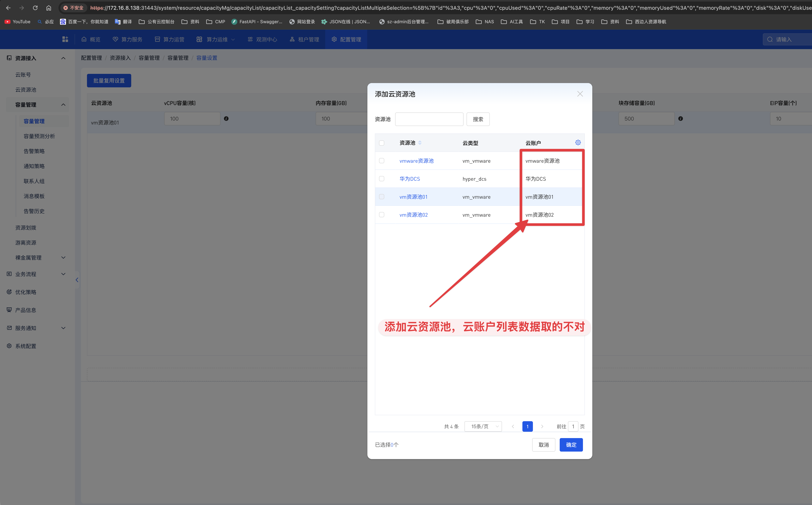The width and height of the screenshot is (812, 505).
Task: Click the 搜索 button
Action: (478, 119)
